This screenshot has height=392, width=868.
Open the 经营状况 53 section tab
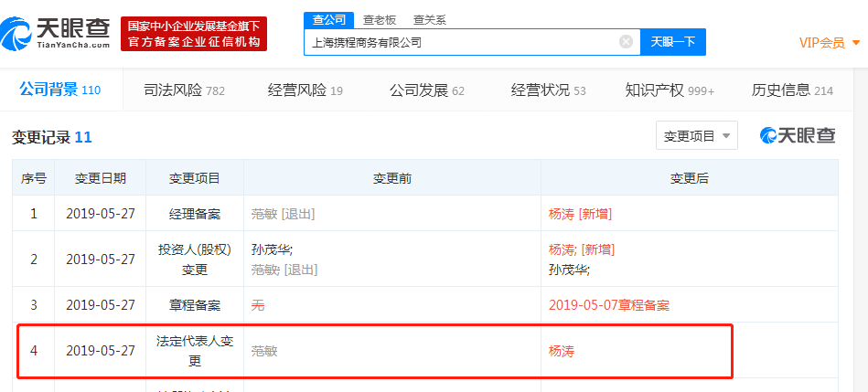click(548, 90)
